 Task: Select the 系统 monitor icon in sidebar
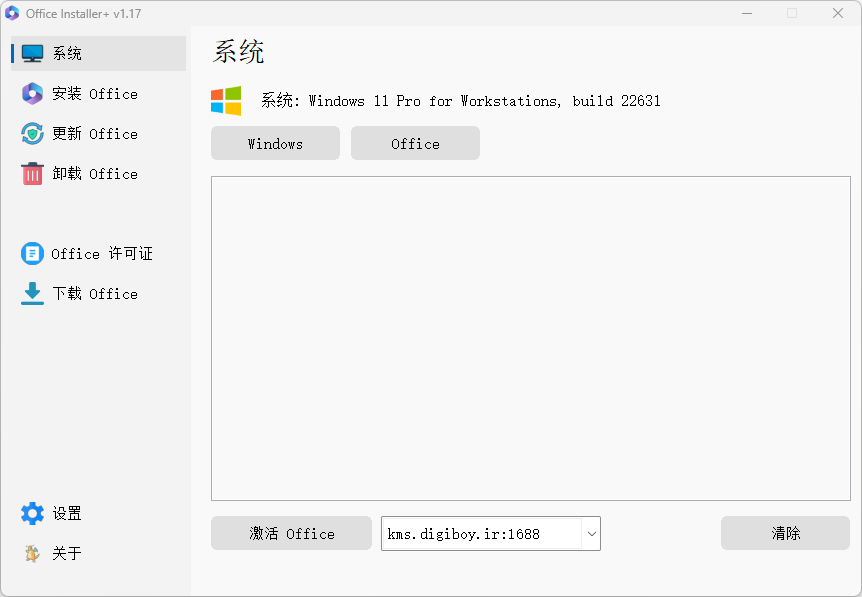coord(31,53)
